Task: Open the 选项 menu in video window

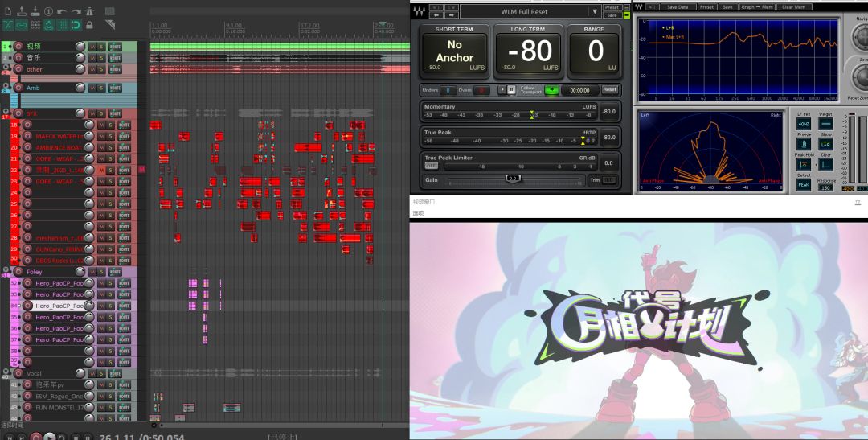Action: tap(418, 213)
